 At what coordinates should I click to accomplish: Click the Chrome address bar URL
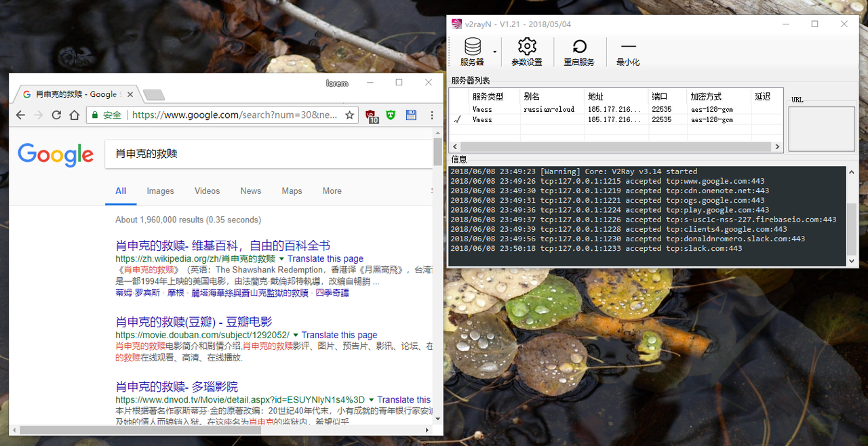[234, 115]
